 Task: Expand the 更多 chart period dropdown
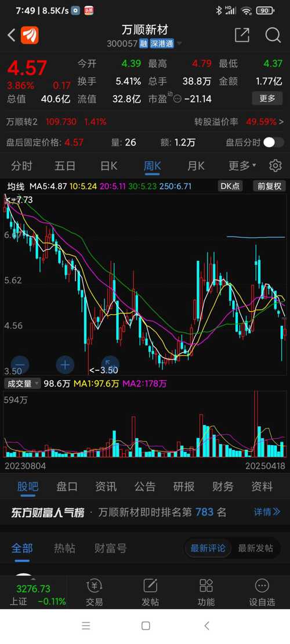(x=242, y=166)
